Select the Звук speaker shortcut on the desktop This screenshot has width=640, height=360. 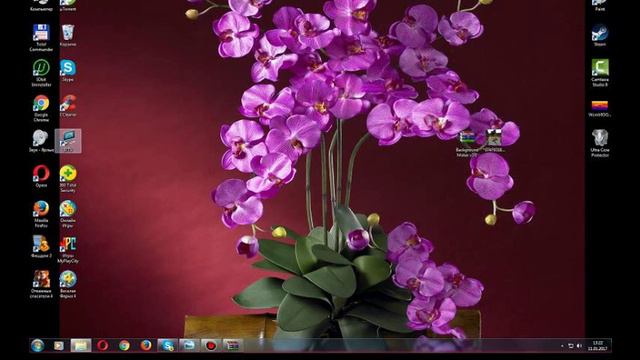tap(40, 141)
